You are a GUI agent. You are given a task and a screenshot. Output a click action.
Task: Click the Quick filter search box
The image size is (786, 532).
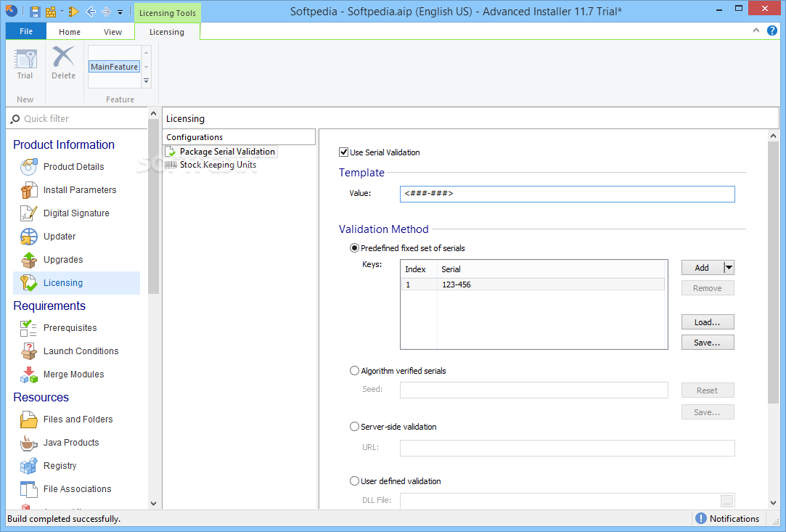(x=78, y=119)
